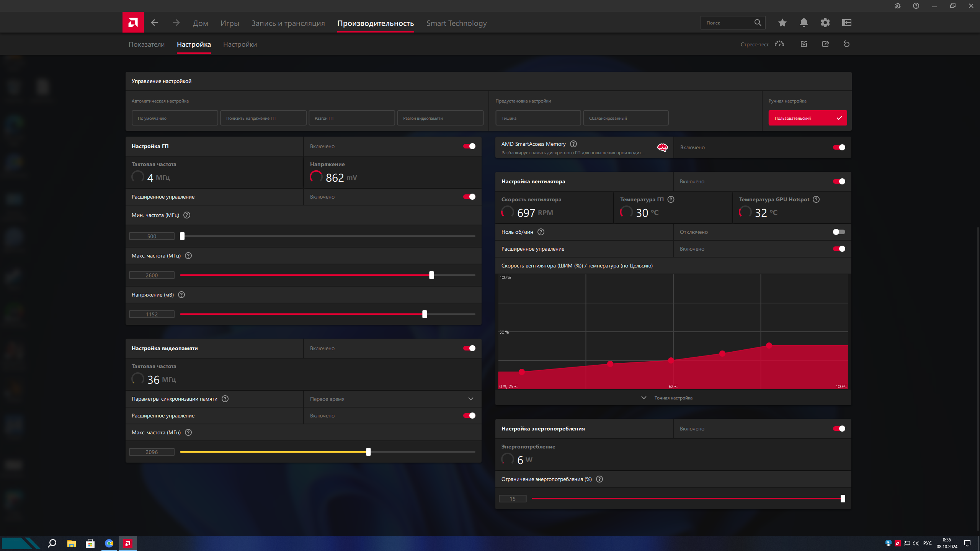Screen dimensions: 980x551
Task: Start the stress test gauge icon
Action: tap(779, 44)
